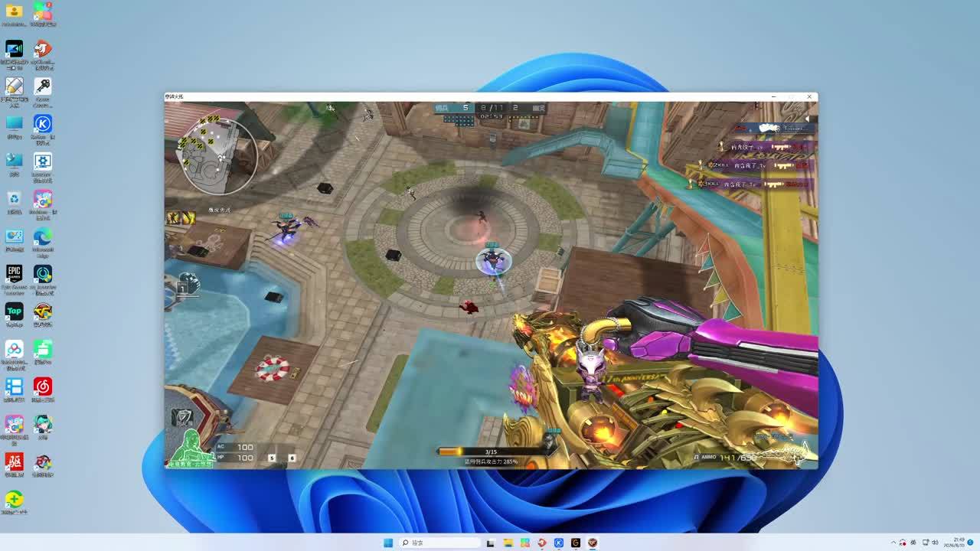
Task: Open the Recycle Bin
Action: point(14,199)
